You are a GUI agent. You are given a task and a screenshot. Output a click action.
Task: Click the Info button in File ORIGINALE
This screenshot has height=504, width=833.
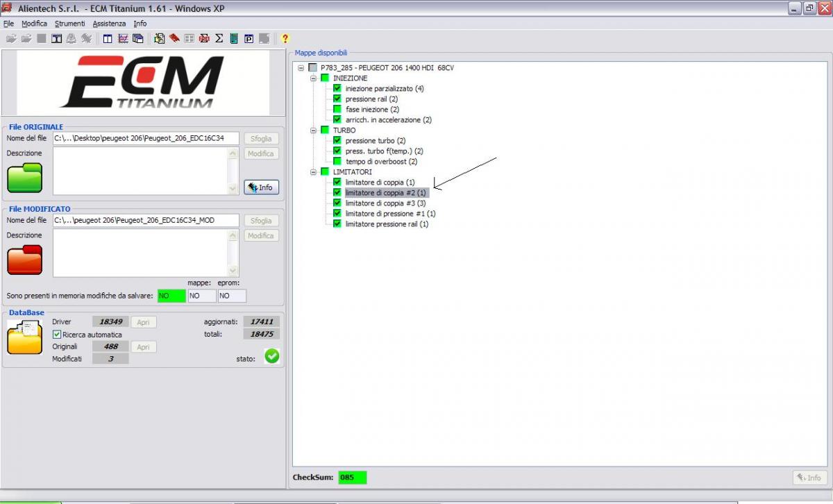261,187
